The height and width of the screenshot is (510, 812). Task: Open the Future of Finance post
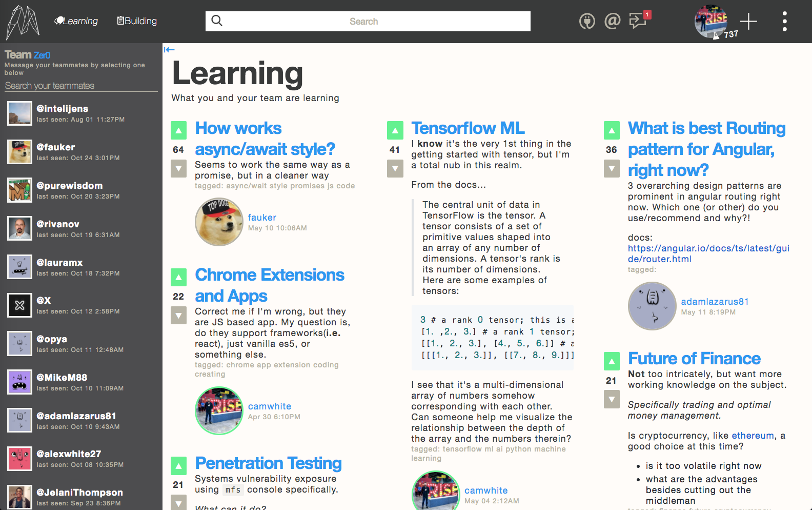coord(694,359)
